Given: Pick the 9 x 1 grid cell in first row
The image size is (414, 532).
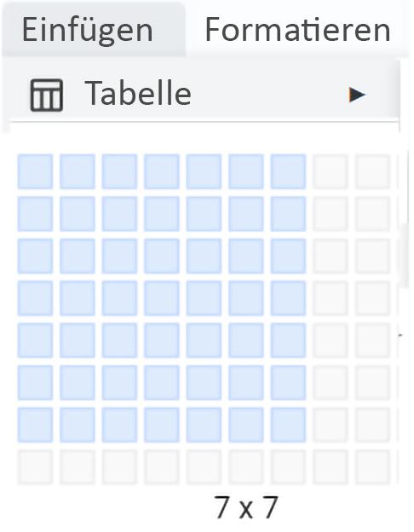Looking at the screenshot, I should [372, 171].
